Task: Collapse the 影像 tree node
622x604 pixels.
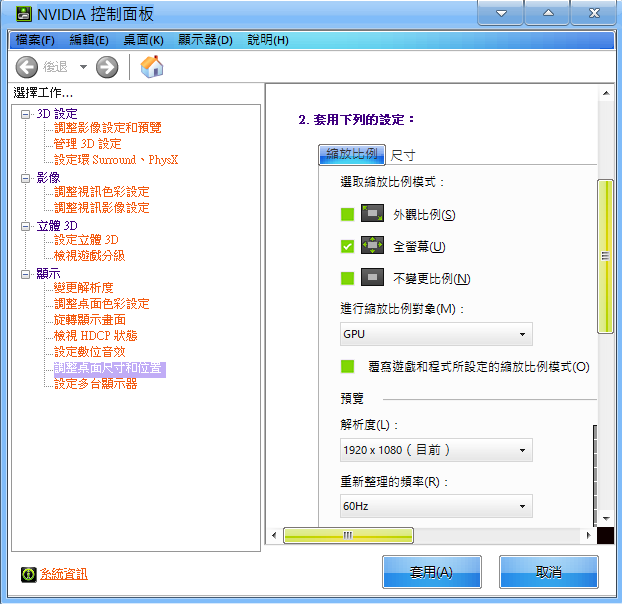Action: pyautogui.click(x=26, y=178)
